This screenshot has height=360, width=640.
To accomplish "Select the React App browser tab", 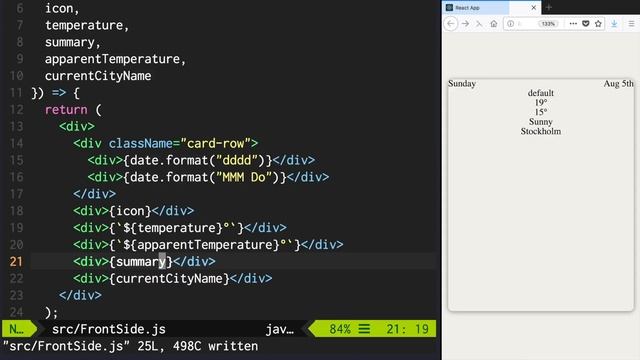I will [491, 8].
